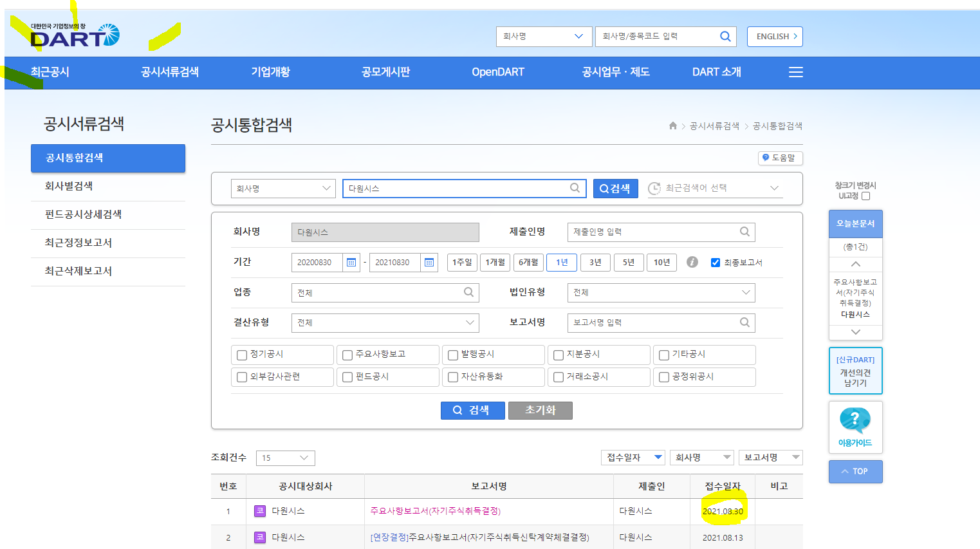The height and width of the screenshot is (549, 980).
Task: Open the 접수일자 sort dropdown
Action: click(633, 457)
